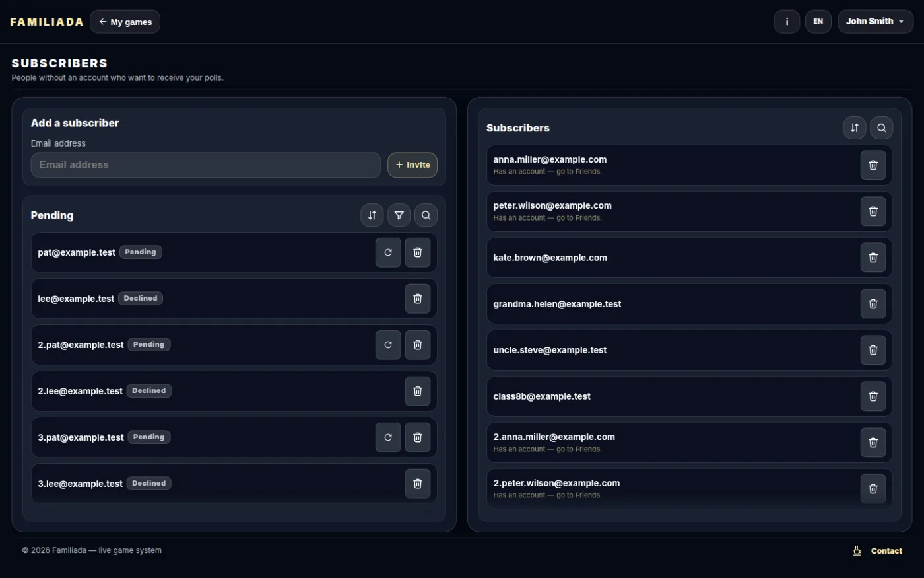Click the 3.lee@example.test email text
The height and width of the screenshot is (578, 924).
80,484
